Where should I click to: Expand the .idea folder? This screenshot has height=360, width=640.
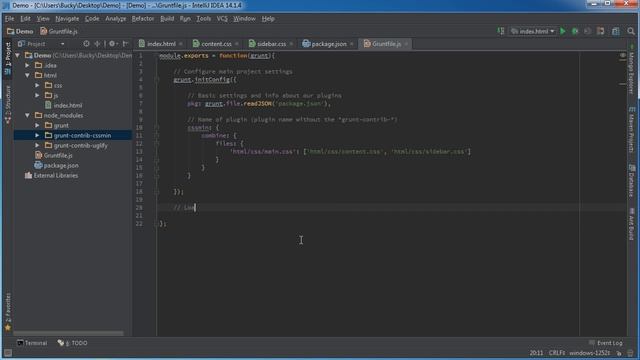[27, 65]
